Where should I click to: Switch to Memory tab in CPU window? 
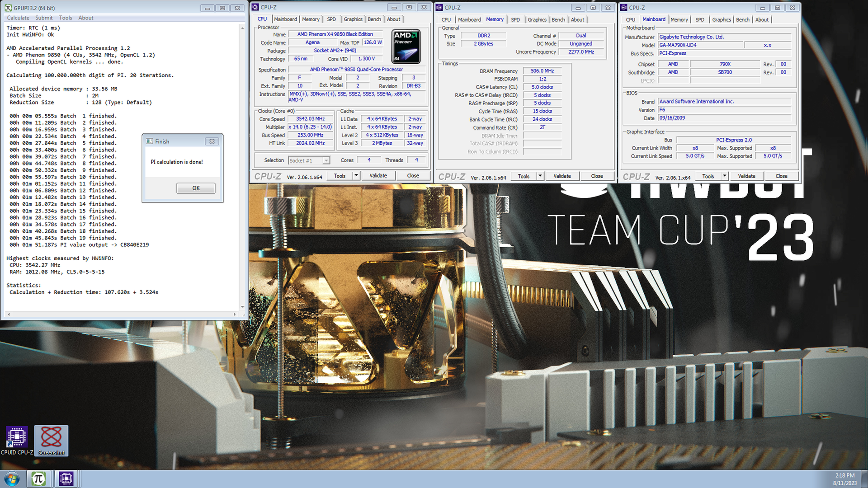point(311,19)
